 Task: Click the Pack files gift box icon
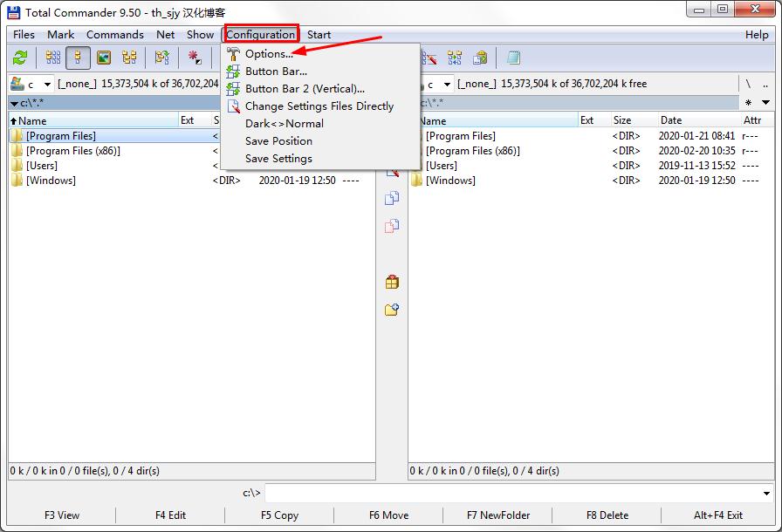392,283
